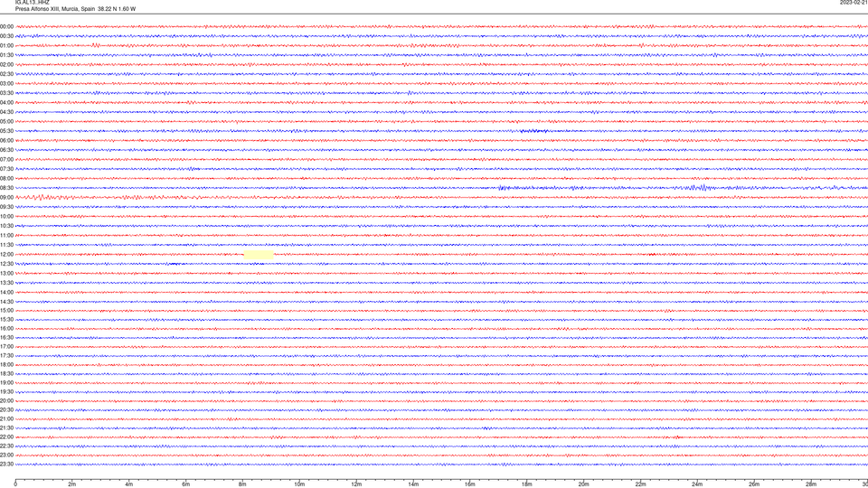Pick the 16:30 row time label
This screenshot has width=868, height=488.
pos(6,337)
